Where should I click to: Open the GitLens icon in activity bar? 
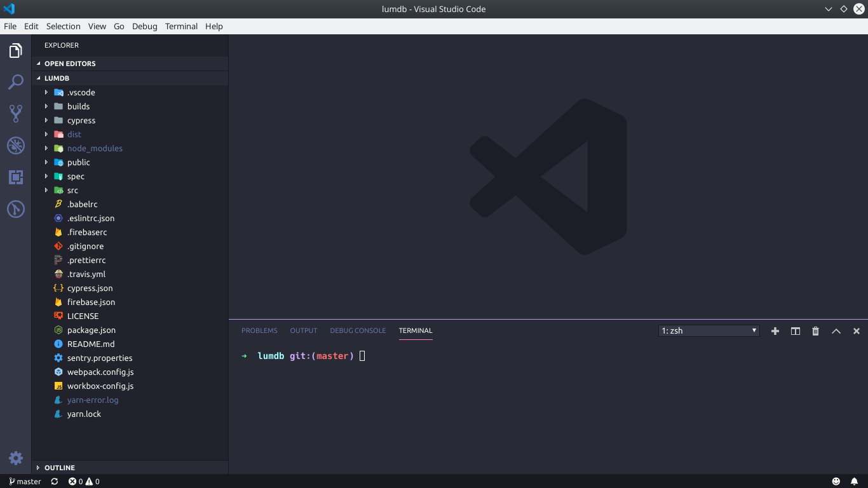16,208
